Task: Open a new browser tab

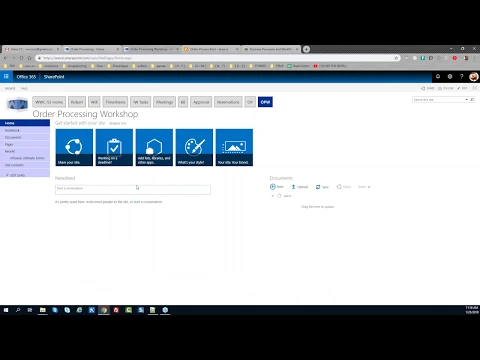Action: (x=306, y=49)
